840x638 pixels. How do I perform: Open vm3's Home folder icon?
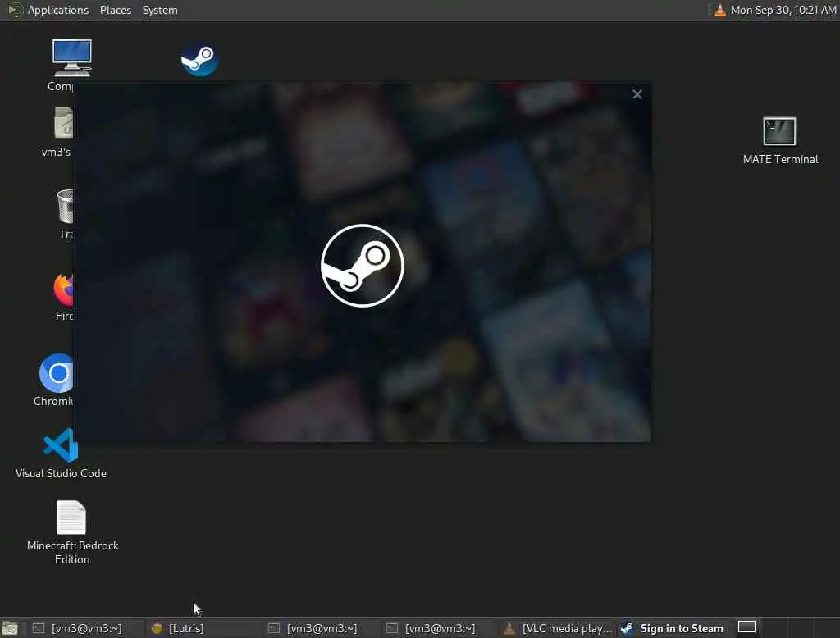[x=63, y=123]
